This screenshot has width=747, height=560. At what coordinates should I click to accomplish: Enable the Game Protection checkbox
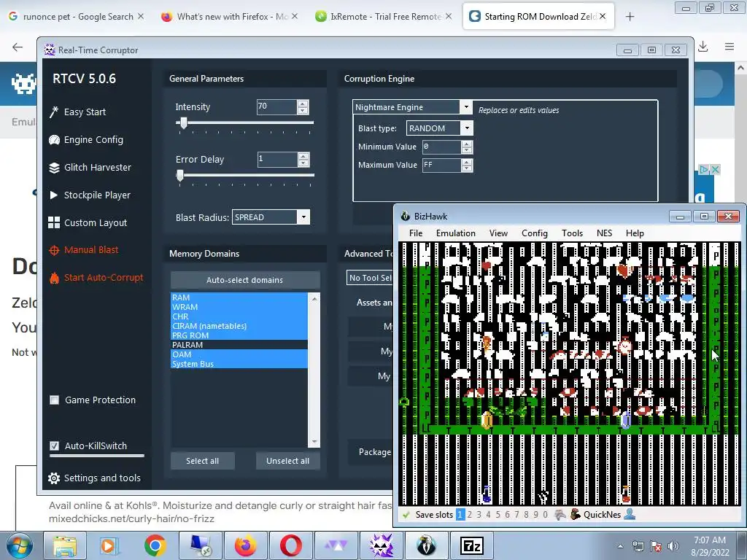[54, 400]
